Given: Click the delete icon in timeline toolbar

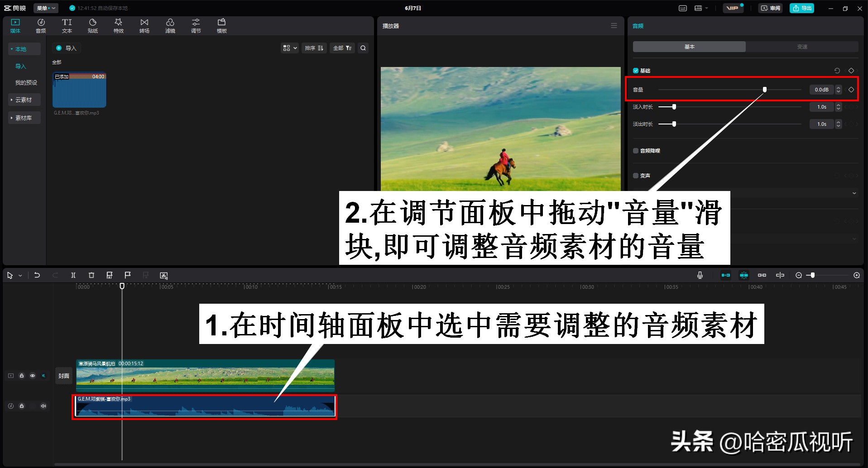Looking at the screenshot, I should tap(91, 275).
